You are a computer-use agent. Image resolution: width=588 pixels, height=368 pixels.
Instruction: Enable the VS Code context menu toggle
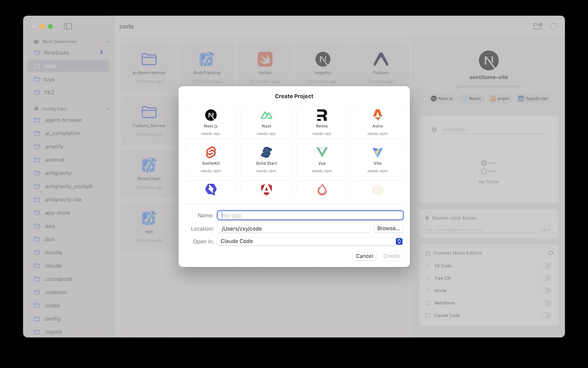coord(545,266)
